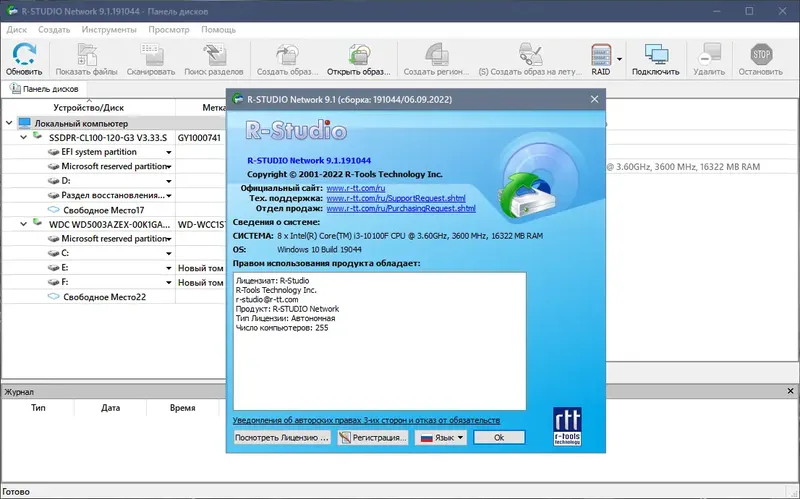Click the Время column header in Журнал
The height and width of the screenshot is (499, 800).
pyautogui.click(x=183, y=408)
